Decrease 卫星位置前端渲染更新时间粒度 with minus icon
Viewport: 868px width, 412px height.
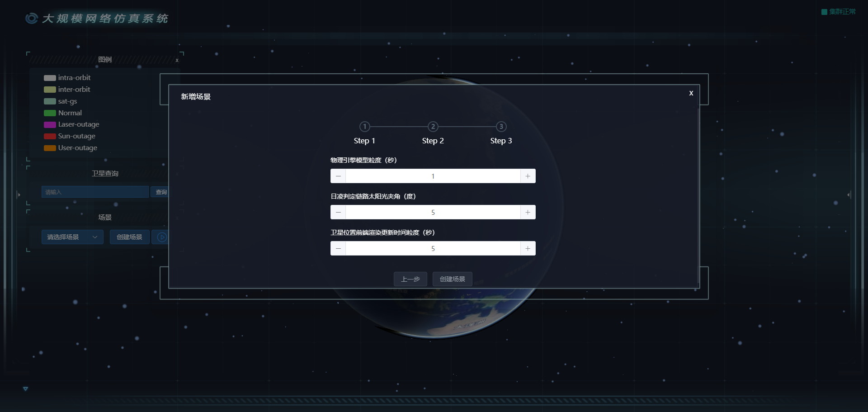(338, 248)
